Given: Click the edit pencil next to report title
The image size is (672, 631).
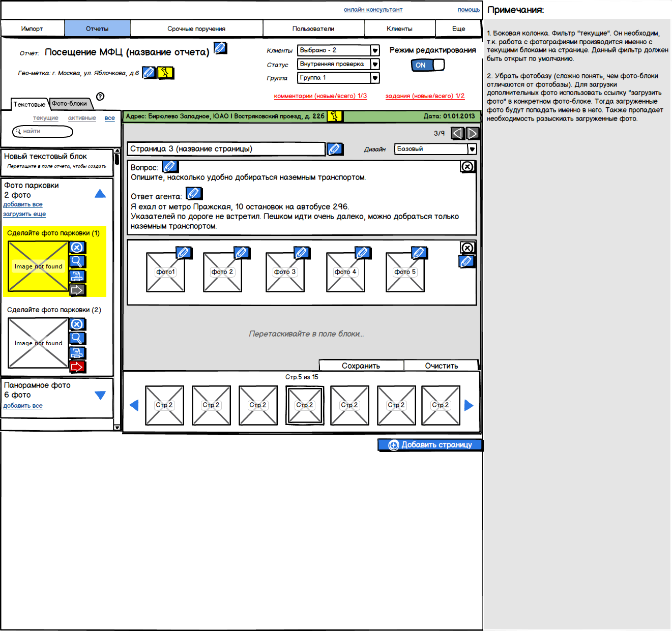Looking at the screenshot, I should [220, 48].
